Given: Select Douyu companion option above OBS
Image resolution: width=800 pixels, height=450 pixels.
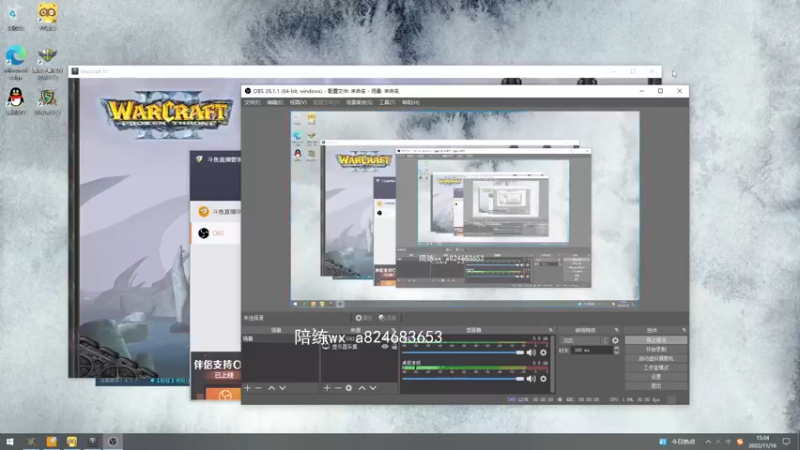Looking at the screenshot, I should (216, 211).
